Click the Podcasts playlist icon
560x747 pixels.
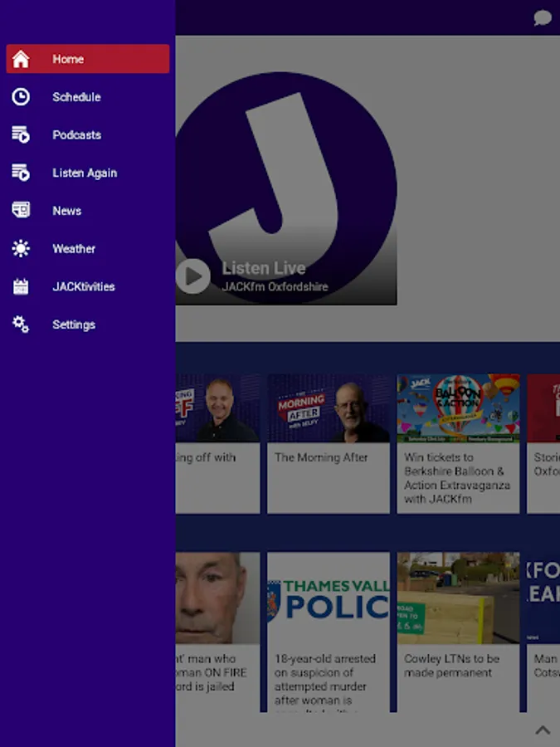coord(21,134)
